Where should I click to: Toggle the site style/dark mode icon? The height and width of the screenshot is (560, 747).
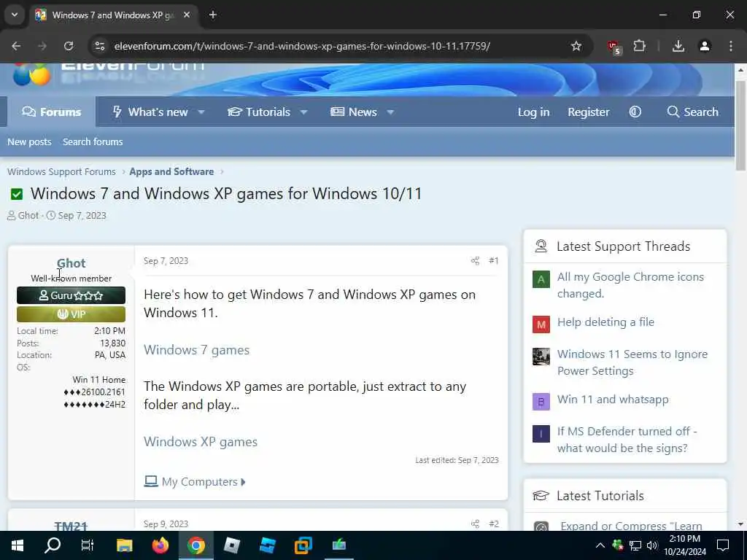click(635, 112)
